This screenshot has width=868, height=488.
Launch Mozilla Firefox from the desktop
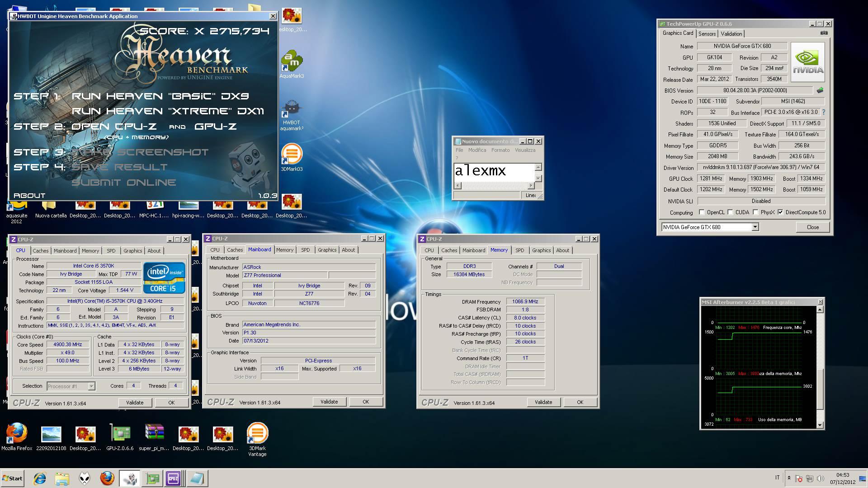point(17,437)
